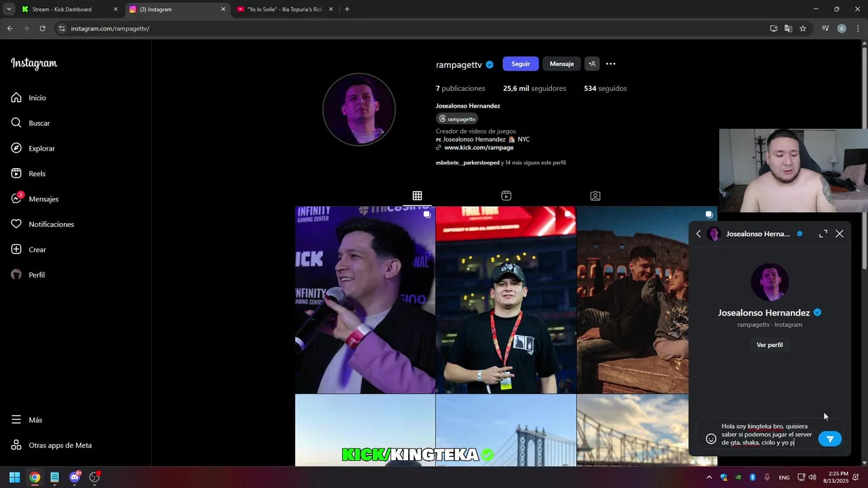Bookmark this page with the star
The image size is (868, 488).
(803, 28)
